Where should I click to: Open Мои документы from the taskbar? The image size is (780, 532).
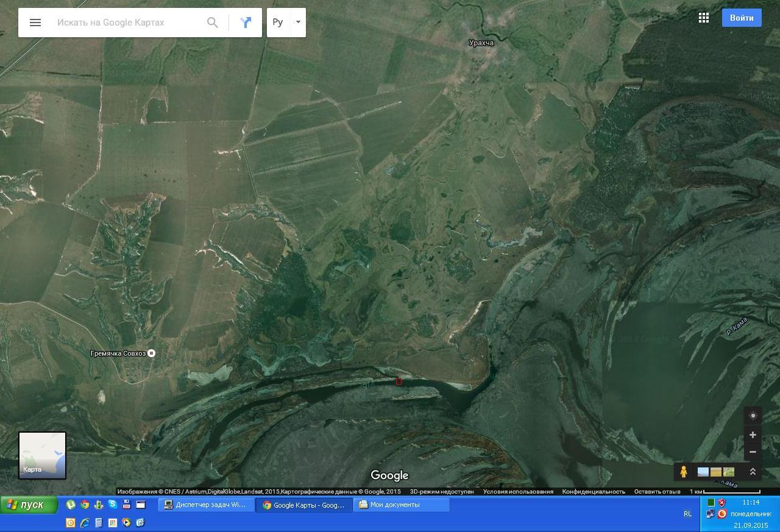click(x=401, y=505)
